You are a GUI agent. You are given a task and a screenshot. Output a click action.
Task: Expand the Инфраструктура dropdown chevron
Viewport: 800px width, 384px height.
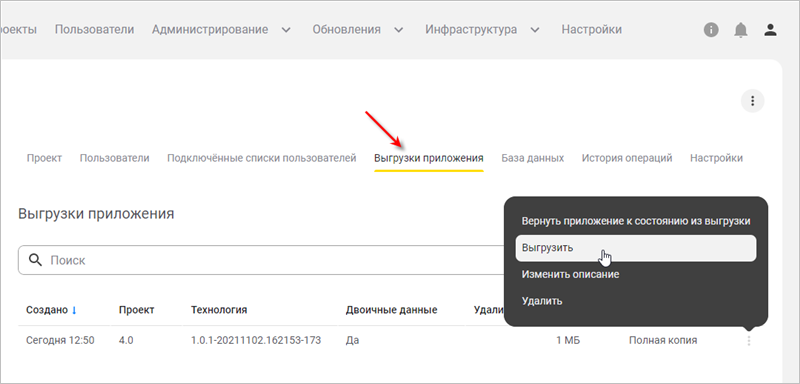pyautogui.click(x=535, y=30)
